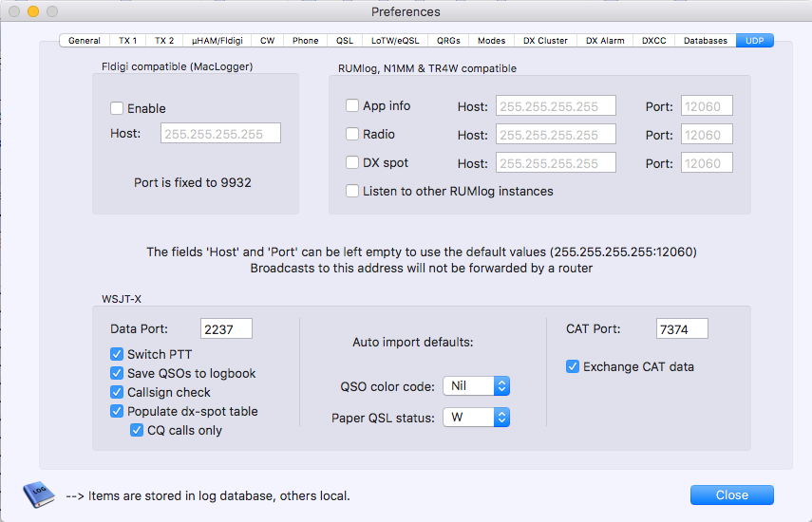
Task: Click the 'Port is fixed to 9932' text
Action: pos(193,182)
